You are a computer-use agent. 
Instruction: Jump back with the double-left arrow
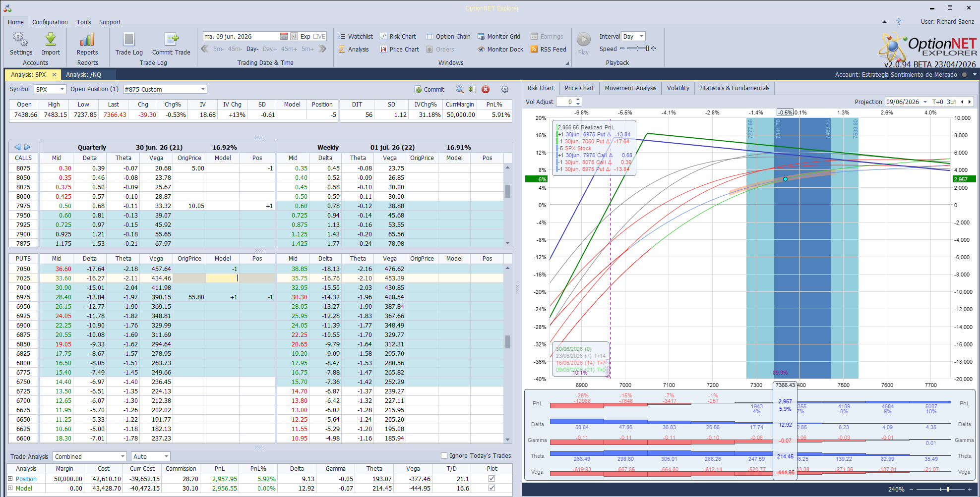click(x=205, y=49)
